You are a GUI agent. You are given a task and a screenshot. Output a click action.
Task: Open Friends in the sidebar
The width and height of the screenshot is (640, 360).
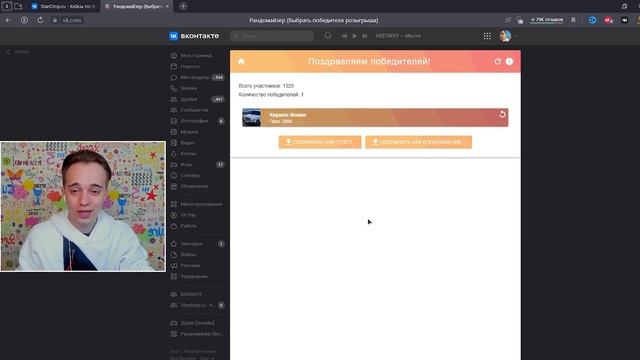click(x=197, y=99)
